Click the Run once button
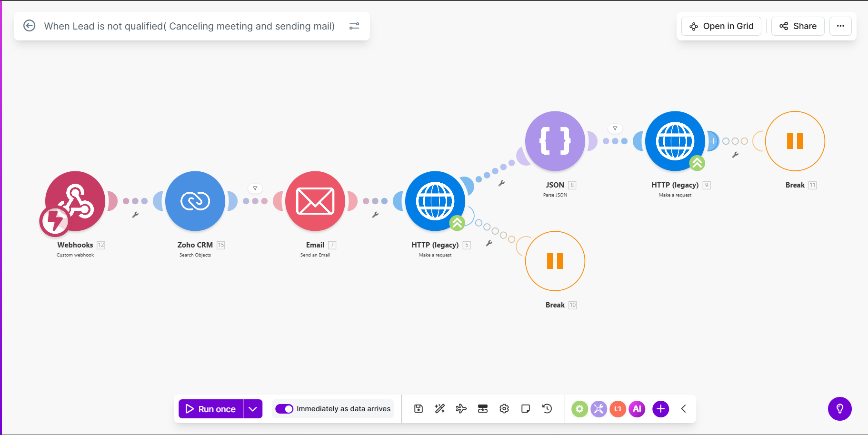This screenshot has width=868, height=435. pyautogui.click(x=211, y=409)
